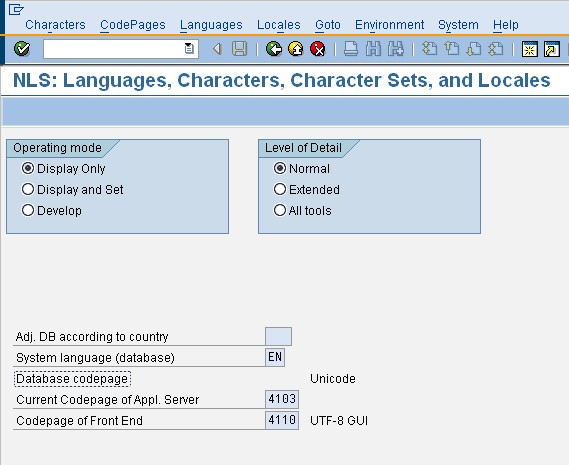Click the Level of Detail group title

(x=303, y=148)
